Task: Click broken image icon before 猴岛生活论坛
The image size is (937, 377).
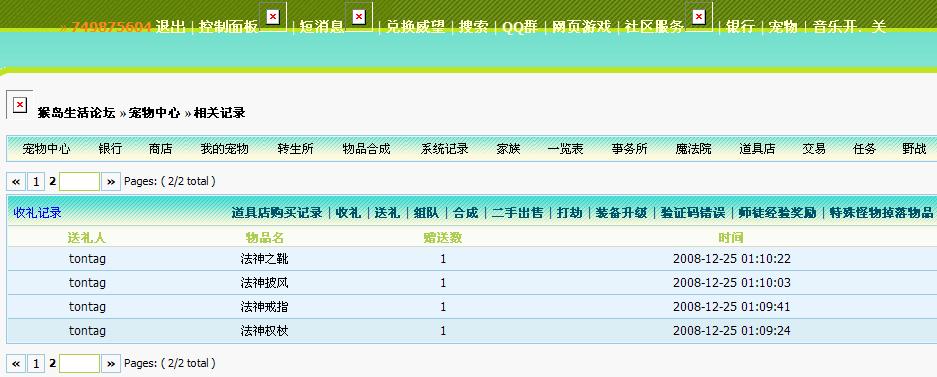Action: coord(20,105)
